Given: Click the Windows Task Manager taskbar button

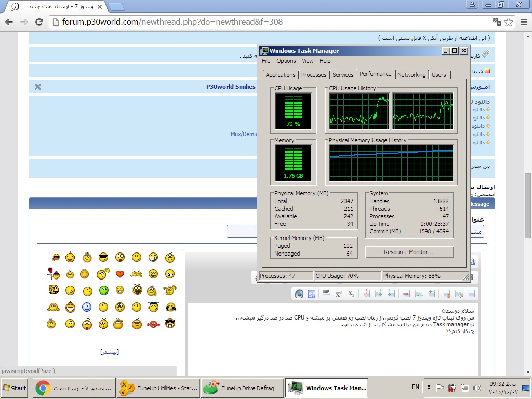Looking at the screenshot, I should (326, 388).
